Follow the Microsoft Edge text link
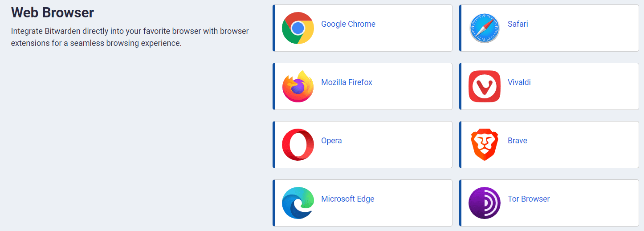The height and width of the screenshot is (231, 644). coord(347,199)
